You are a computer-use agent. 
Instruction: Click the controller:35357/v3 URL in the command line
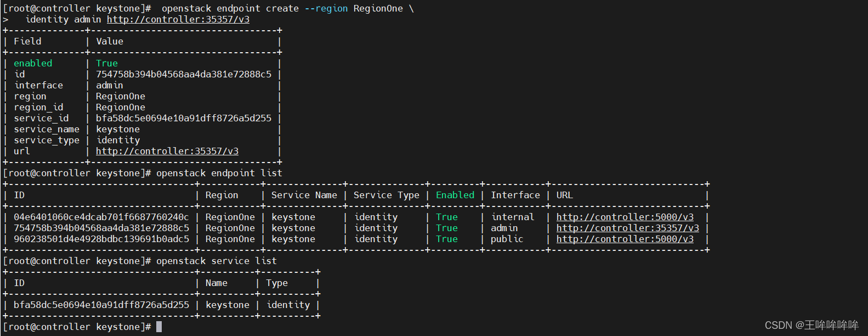pyautogui.click(x=178, y=19)
